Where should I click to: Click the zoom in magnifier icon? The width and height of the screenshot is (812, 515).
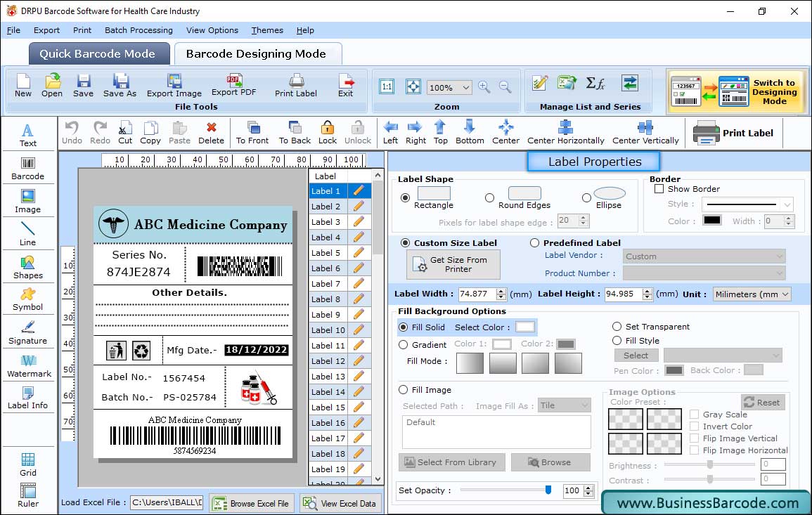coord(484,87)
